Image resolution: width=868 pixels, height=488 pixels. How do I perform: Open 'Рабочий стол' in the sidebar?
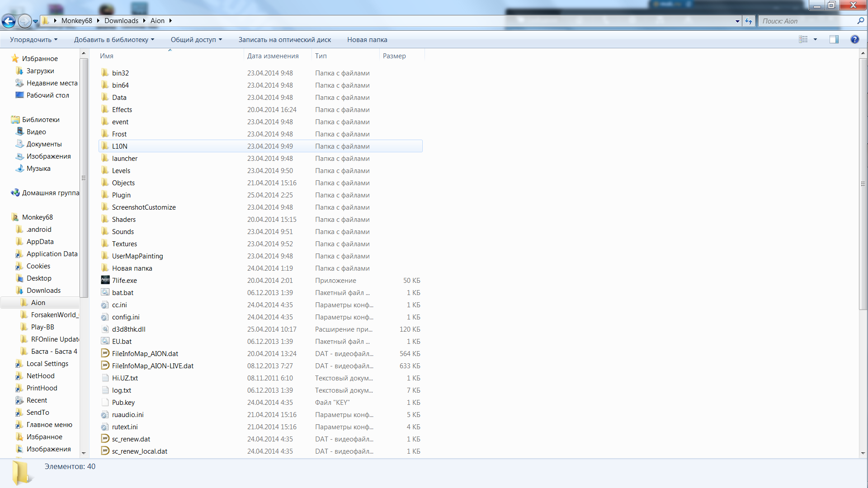click(x=48, y=95)
